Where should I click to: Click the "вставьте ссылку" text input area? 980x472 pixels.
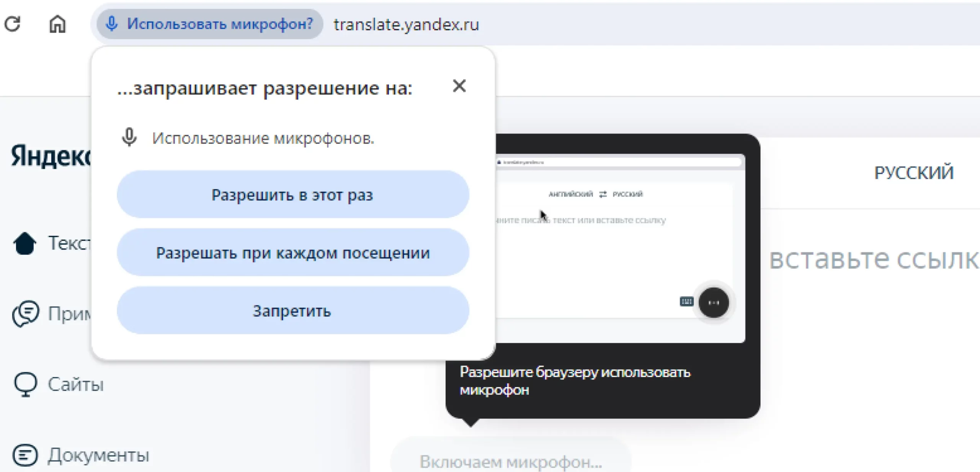[x=873, y=260]
